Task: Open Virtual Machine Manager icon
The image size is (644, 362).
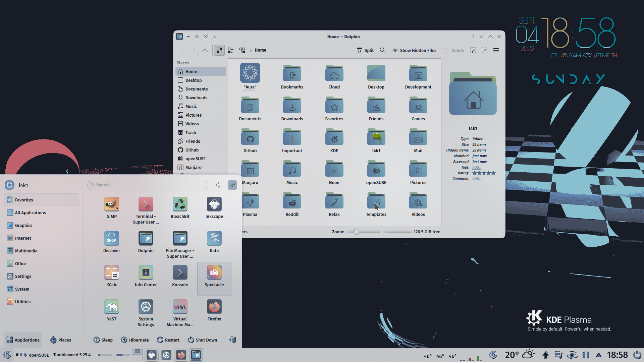Action: 180,313
